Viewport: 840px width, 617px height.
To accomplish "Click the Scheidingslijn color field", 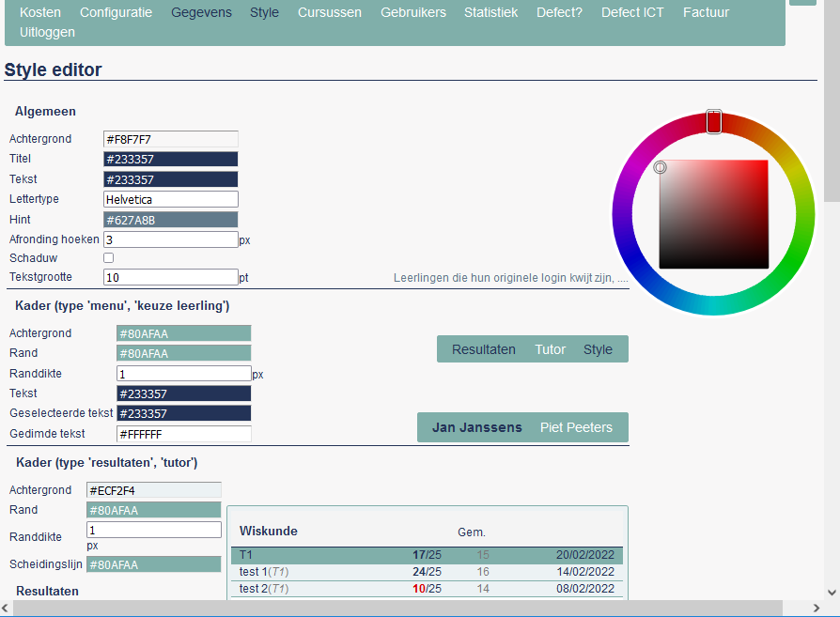I will 154,564.
